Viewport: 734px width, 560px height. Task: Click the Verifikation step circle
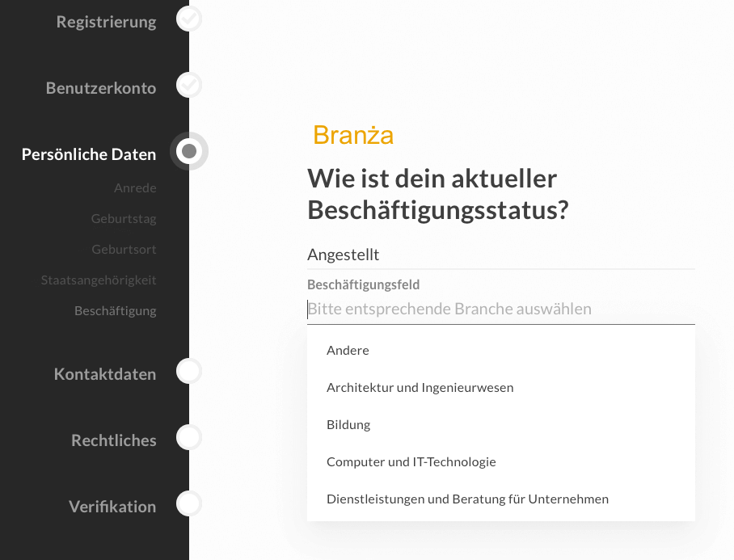pos(189,504)
